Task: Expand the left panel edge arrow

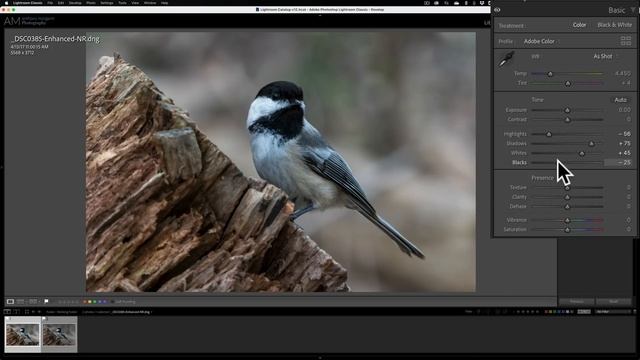Action: [x=2, y=167]
